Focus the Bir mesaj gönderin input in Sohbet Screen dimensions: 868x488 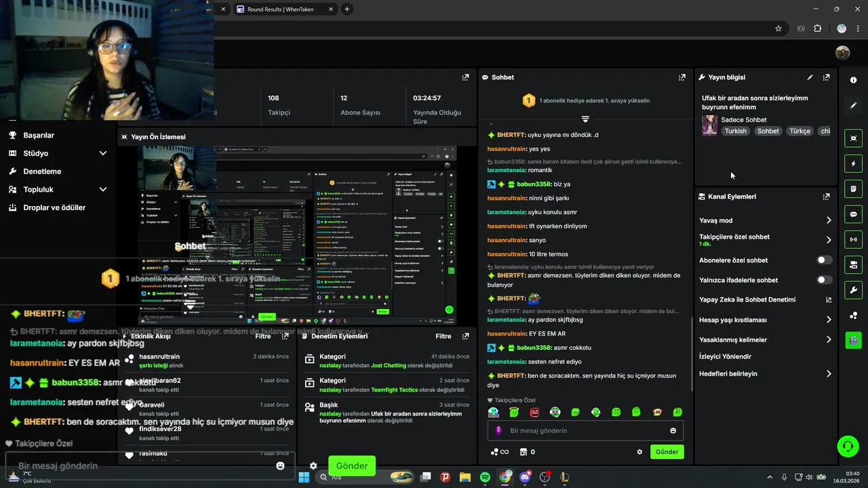pyautogui.click(x=585, y=430)
